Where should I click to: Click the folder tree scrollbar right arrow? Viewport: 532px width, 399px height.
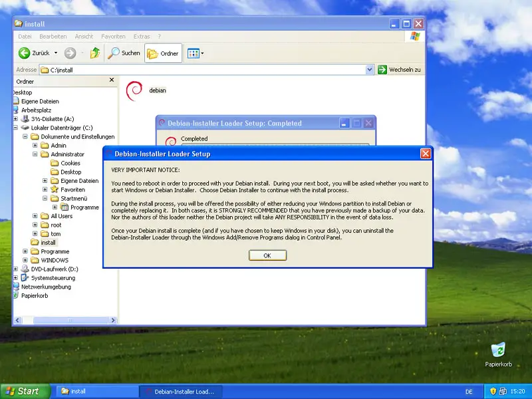point(113,320)
